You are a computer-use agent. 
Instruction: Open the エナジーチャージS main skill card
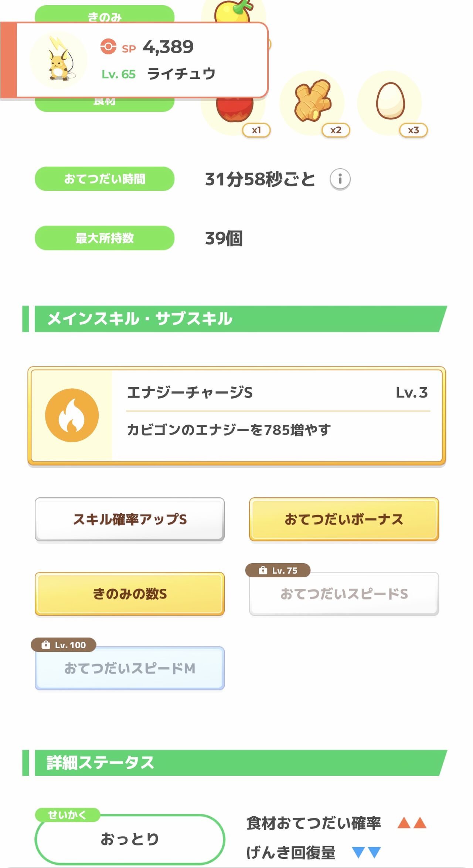pyautogui.click(x=237, y=416)
